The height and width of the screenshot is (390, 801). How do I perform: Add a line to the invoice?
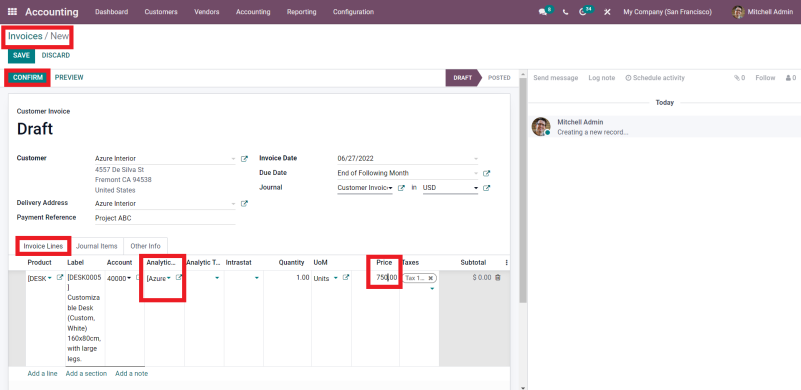click(42, 374)
